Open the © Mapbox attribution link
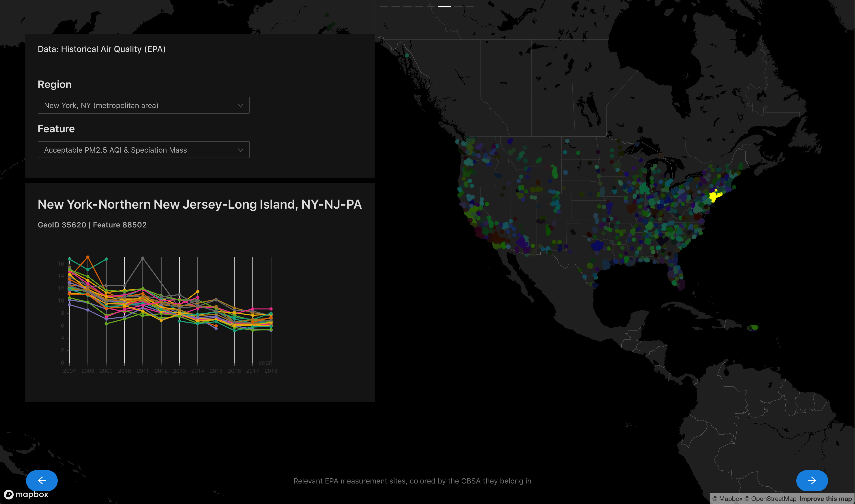855x504 pixels. point(727,499)
